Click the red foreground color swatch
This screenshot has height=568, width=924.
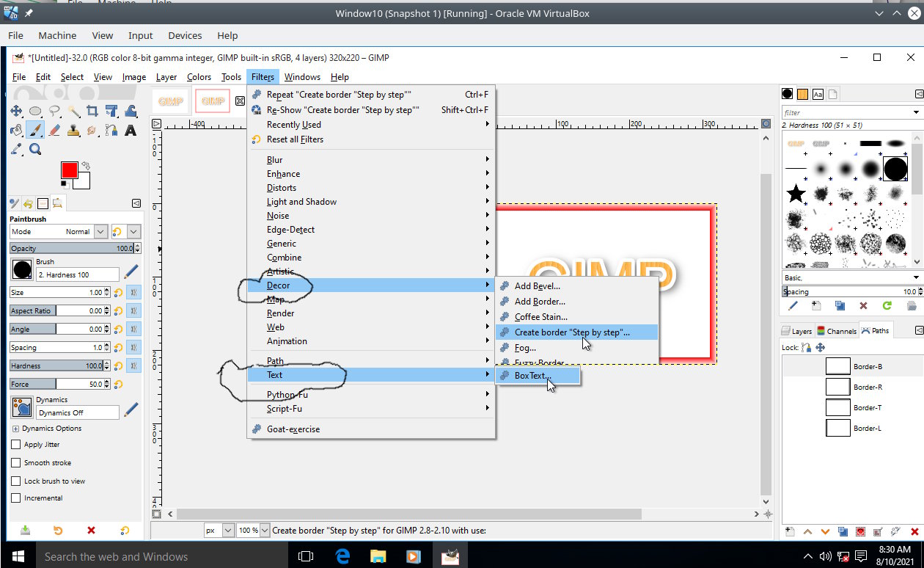point(69,170)
